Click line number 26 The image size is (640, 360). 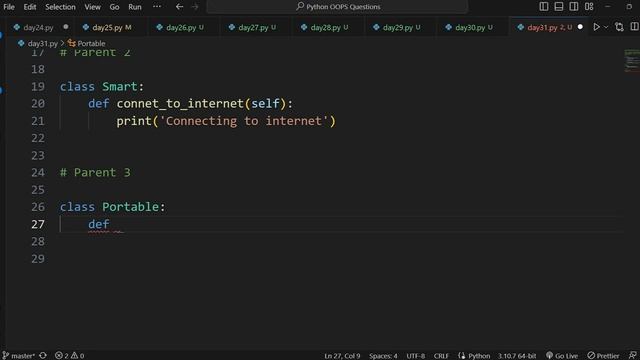coord(38,207)
